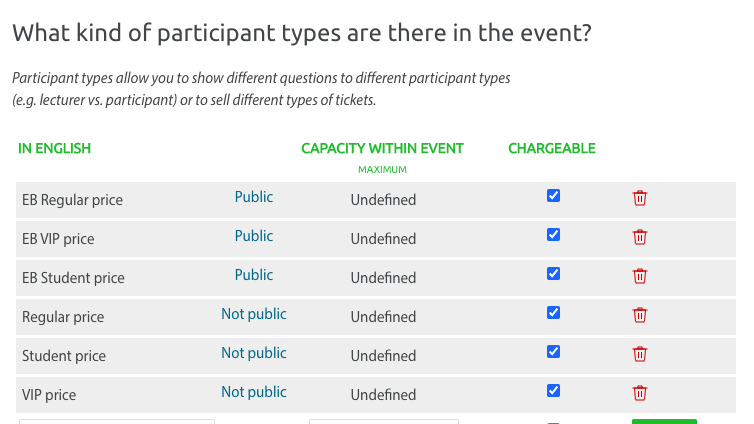Click Public link for EB Regular price
Screen dimensions: 754x424
(x=254, y=197)
